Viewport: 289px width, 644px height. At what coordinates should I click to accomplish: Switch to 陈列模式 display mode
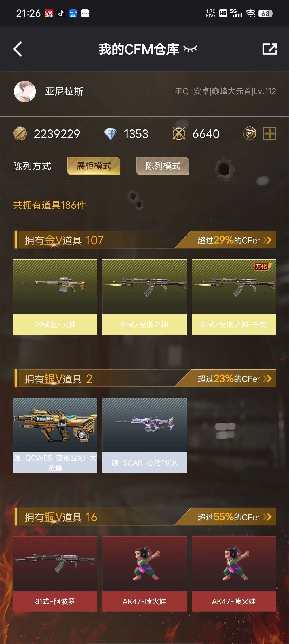point(163,166)
